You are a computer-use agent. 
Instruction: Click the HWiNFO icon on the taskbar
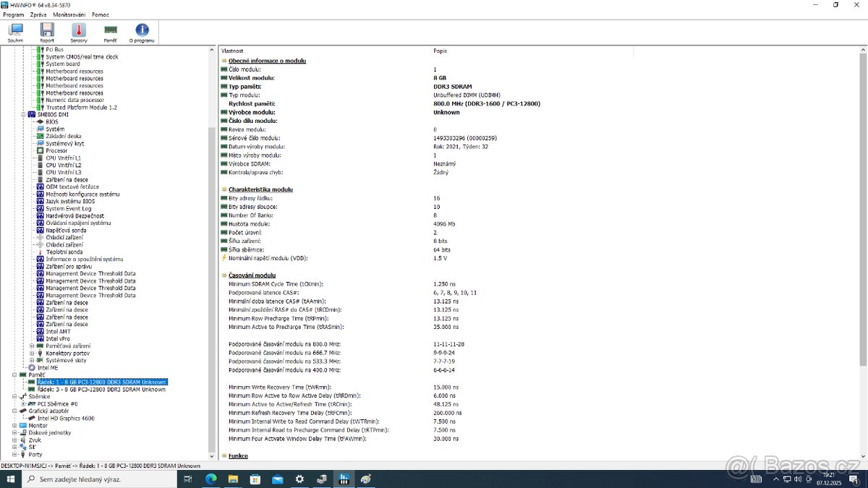click(x=344, y=479)
